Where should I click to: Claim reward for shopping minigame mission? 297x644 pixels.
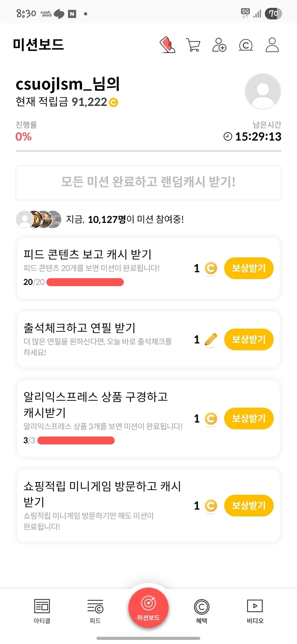point(249,505)
